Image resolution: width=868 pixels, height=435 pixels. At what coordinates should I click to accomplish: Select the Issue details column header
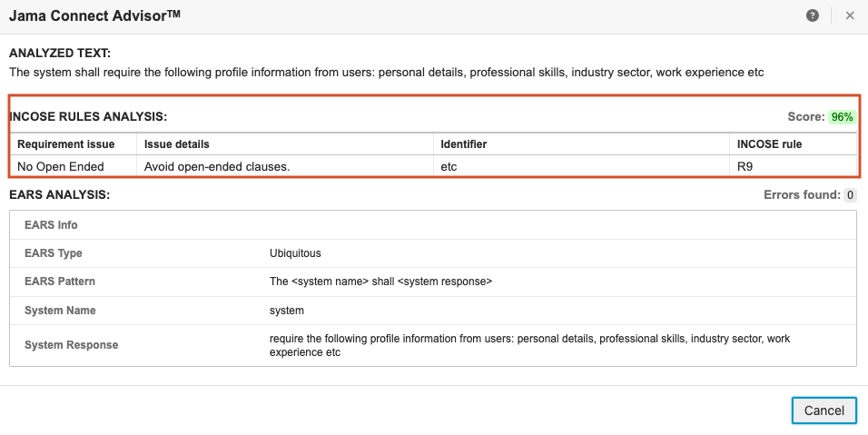click(x=177, y=144)
